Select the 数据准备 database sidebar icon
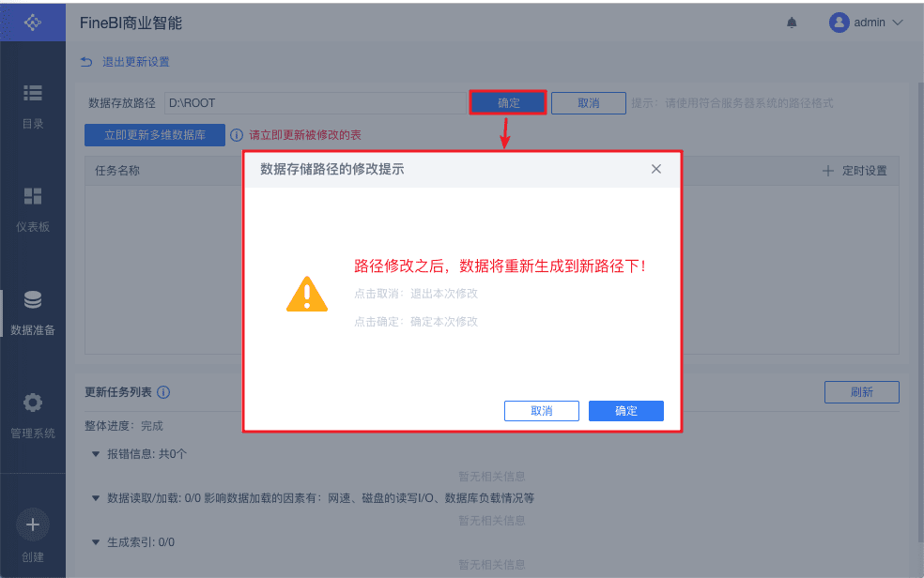 (x=33, y=299)
